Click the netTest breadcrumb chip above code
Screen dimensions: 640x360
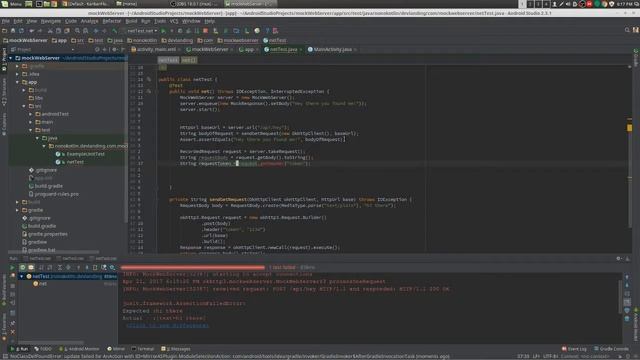pyautogui.click(x=168, y=60)
